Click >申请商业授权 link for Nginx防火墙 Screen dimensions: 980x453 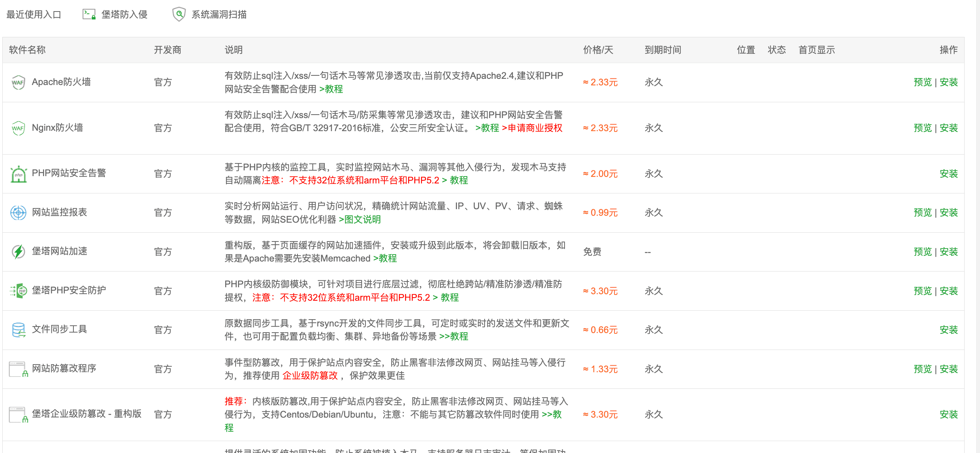click(x=532, y=128)
